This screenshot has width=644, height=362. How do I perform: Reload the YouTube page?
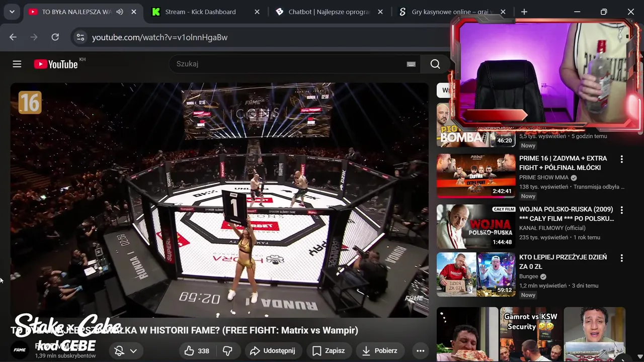tap(55, 37)
